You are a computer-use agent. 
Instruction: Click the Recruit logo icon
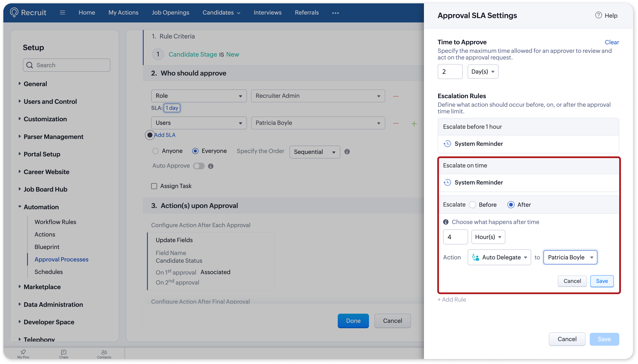point(14,12)
